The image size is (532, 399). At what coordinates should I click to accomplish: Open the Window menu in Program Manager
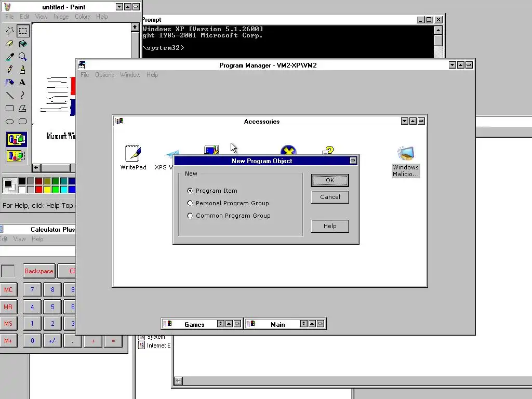[x=130, y=75]
